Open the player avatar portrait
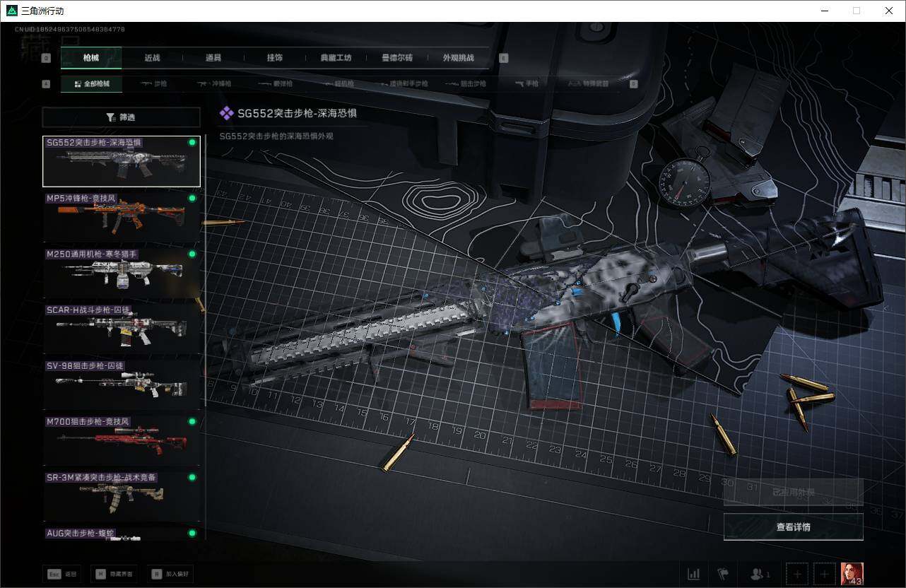The width and height of the screenshot is (906, 588). point(852,574)
